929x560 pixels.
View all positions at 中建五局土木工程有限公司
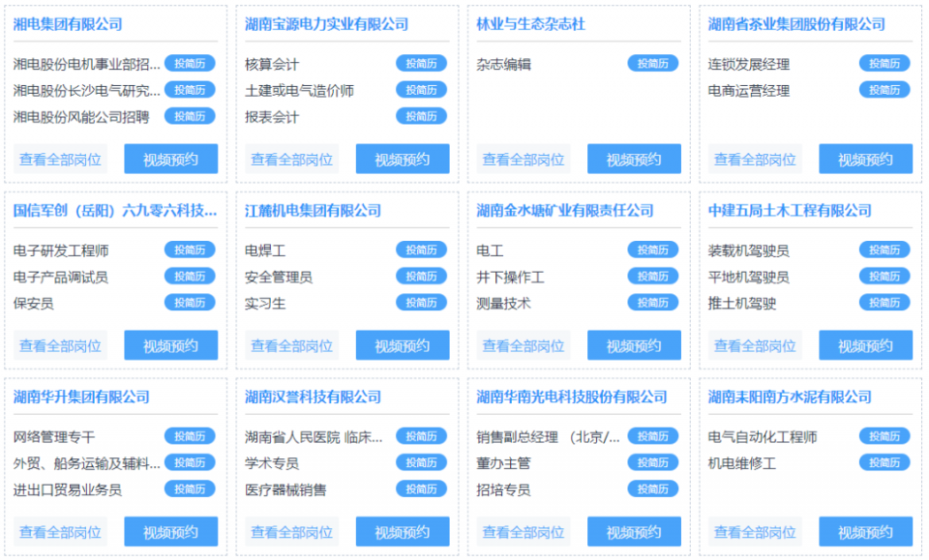click(x=755, y=345)
